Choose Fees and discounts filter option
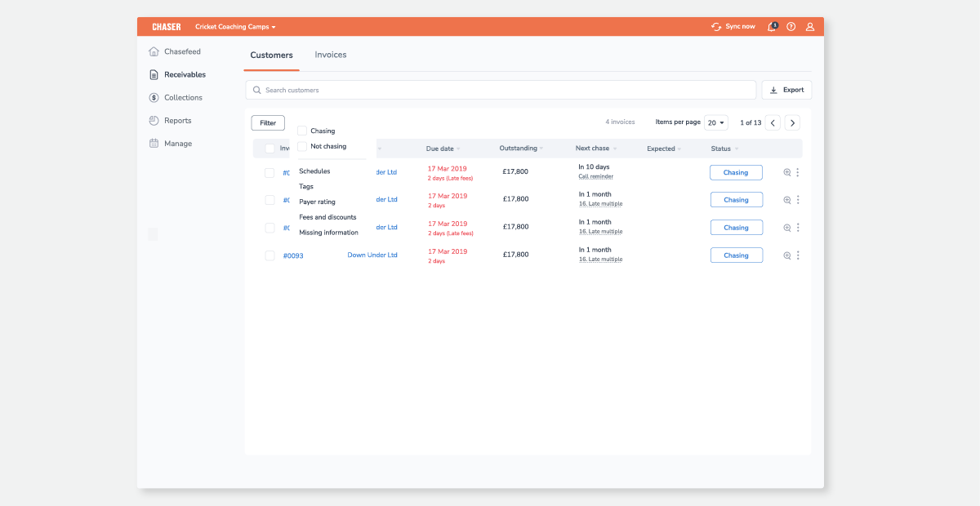 tap(327, 217)
